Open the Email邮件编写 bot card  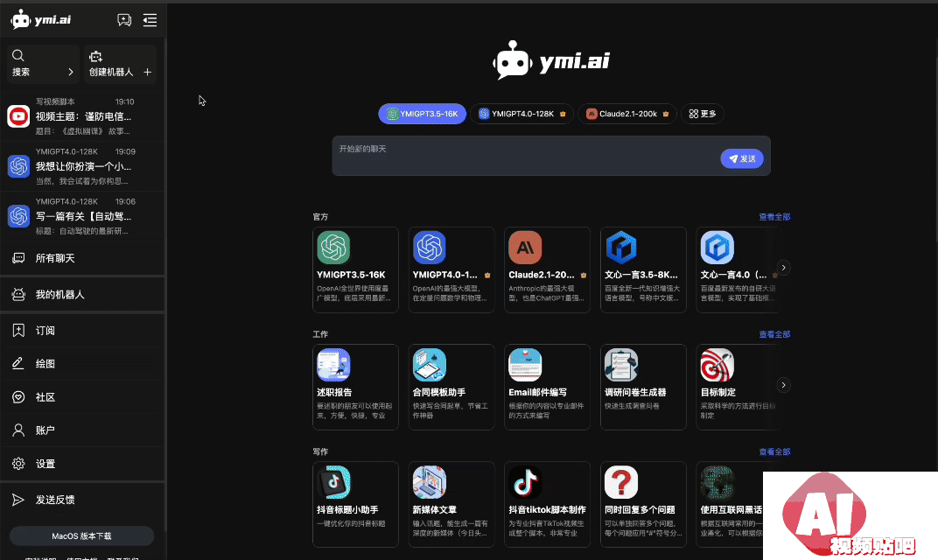click(x=548, y=387)
